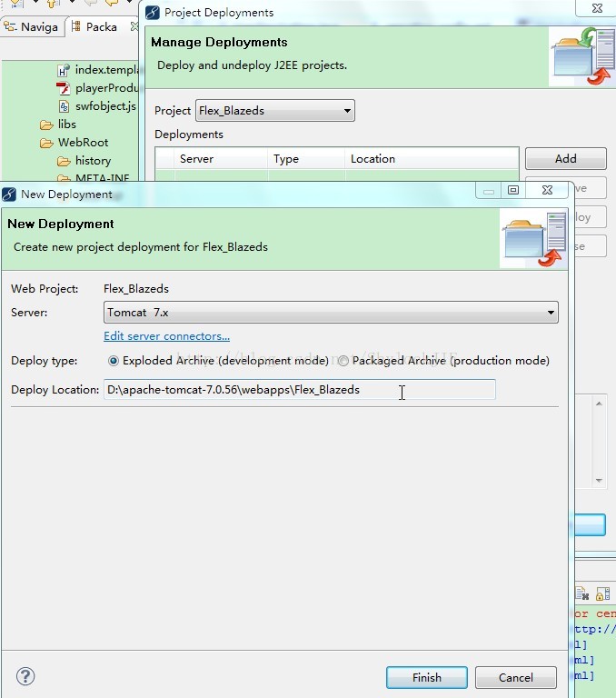Click the WebRoot folder name

click(x=84, y=143)
